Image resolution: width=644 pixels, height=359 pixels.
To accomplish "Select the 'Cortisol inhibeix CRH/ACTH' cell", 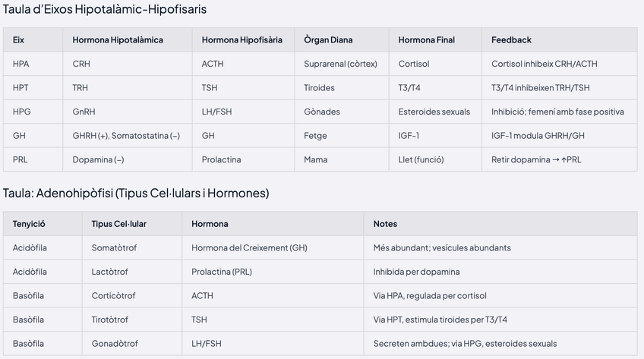I will tap(545, 65).
